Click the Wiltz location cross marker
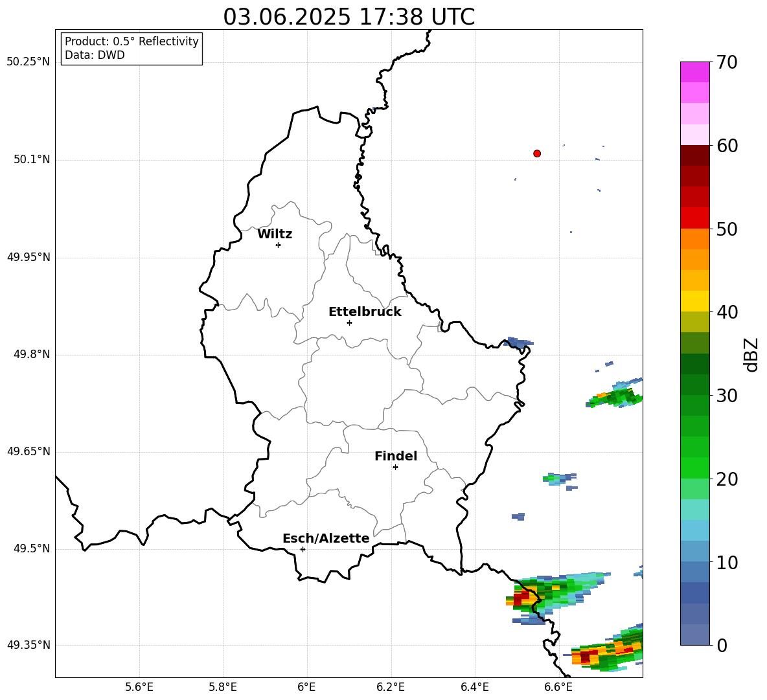Image resolution: width=767 pixels, height=700 pixels. point(279,245)
